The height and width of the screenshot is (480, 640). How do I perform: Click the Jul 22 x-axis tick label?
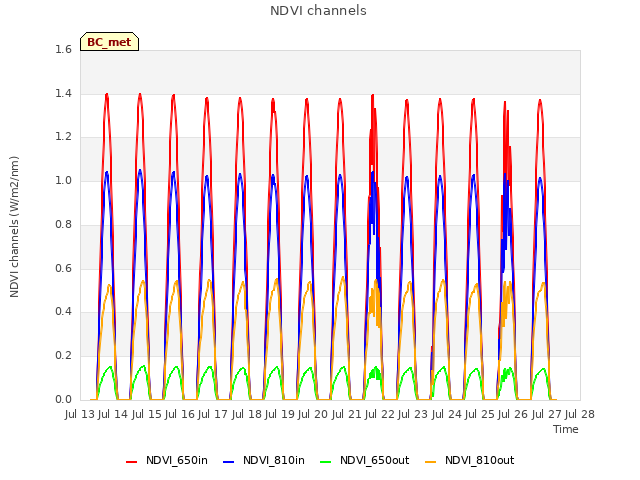(x=380, y=414)
